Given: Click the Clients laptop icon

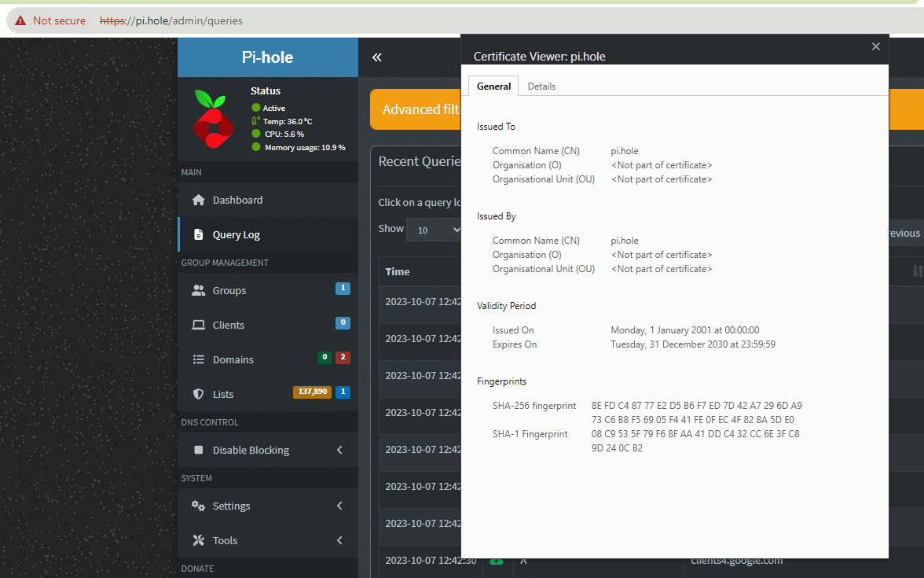Looking at the screenshot, I should [x=199, y=325].
